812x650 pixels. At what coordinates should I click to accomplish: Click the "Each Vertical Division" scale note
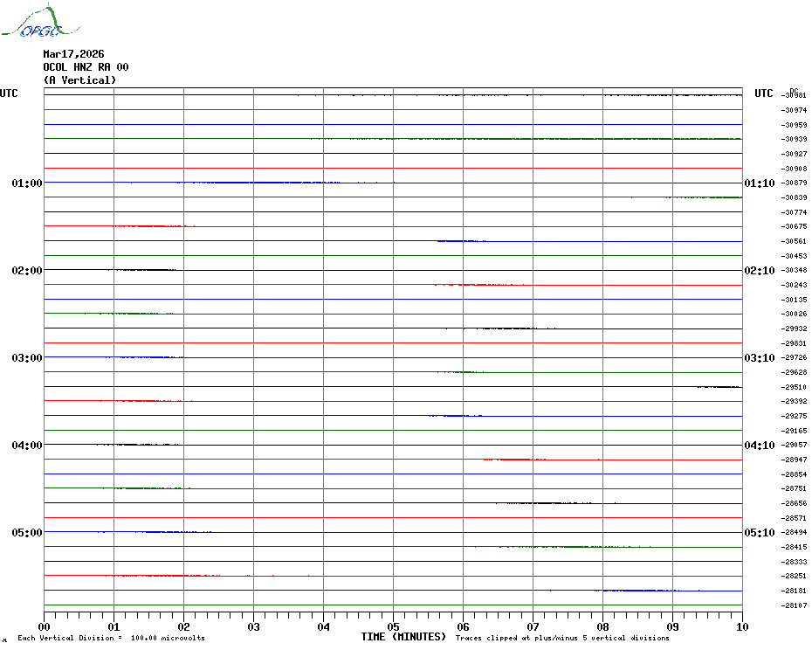111,638
